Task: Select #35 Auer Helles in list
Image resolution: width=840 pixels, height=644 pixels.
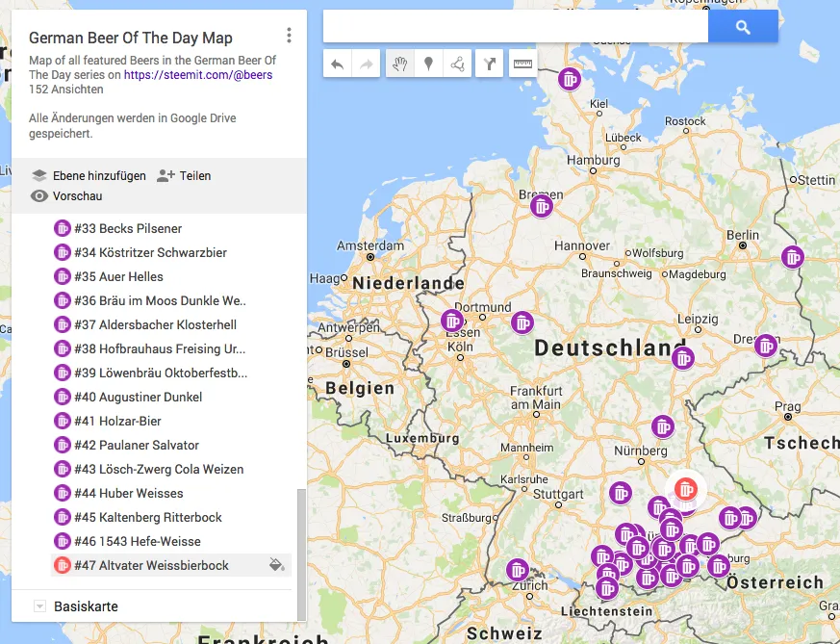Action: pyautogui.click(x=119, y=276)
